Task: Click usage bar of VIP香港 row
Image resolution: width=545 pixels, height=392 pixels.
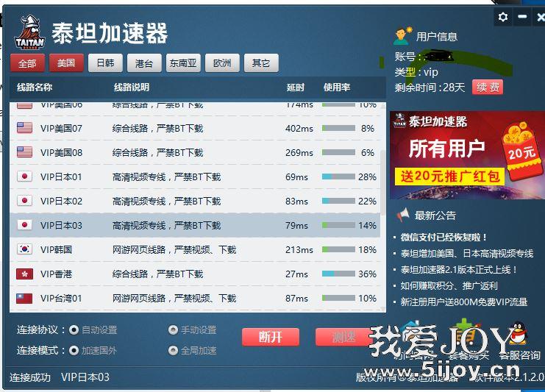Action: click(338, 274)
